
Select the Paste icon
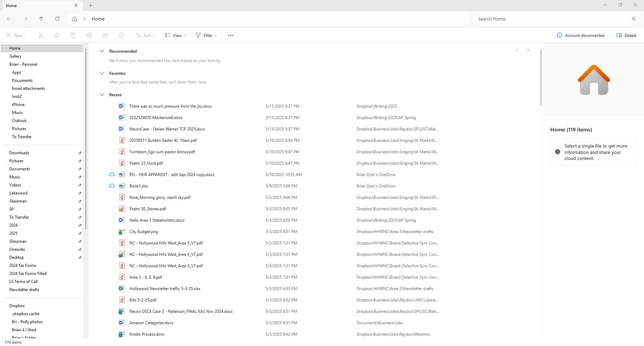73,35
